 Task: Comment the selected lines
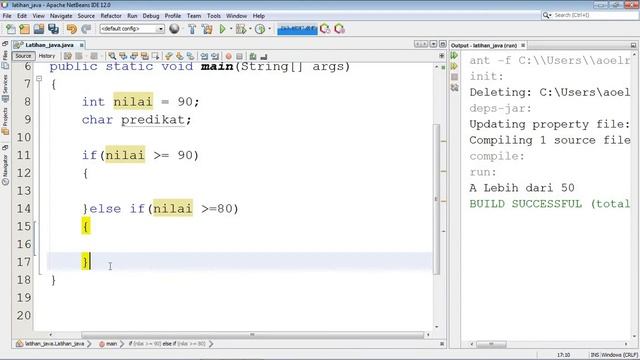tap(253, 56)
